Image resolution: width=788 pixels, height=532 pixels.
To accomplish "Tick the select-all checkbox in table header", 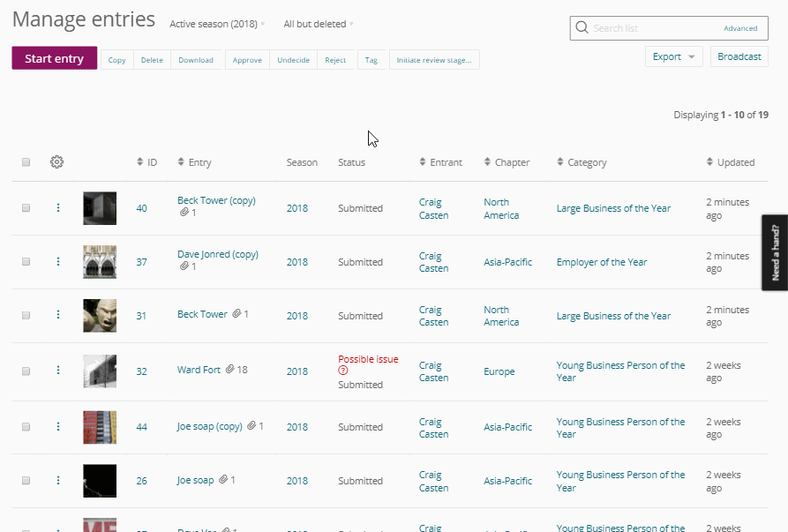I will click(x=26, y=162).
